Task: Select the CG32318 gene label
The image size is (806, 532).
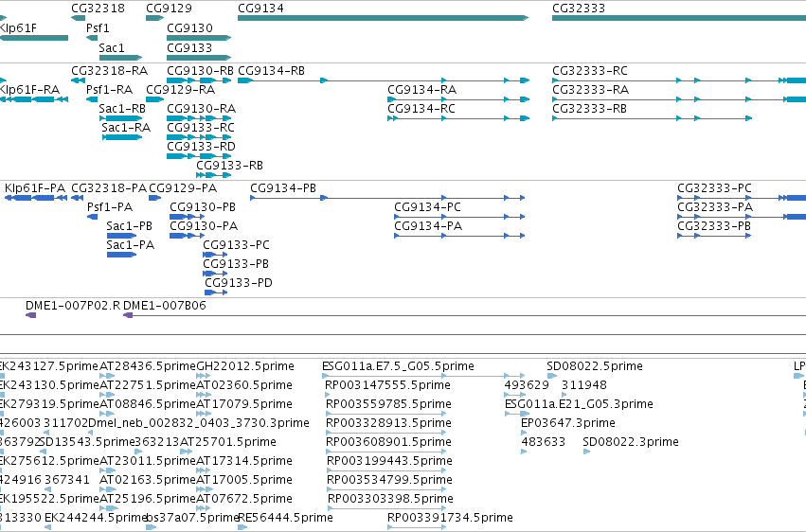Action: [98, 9]
